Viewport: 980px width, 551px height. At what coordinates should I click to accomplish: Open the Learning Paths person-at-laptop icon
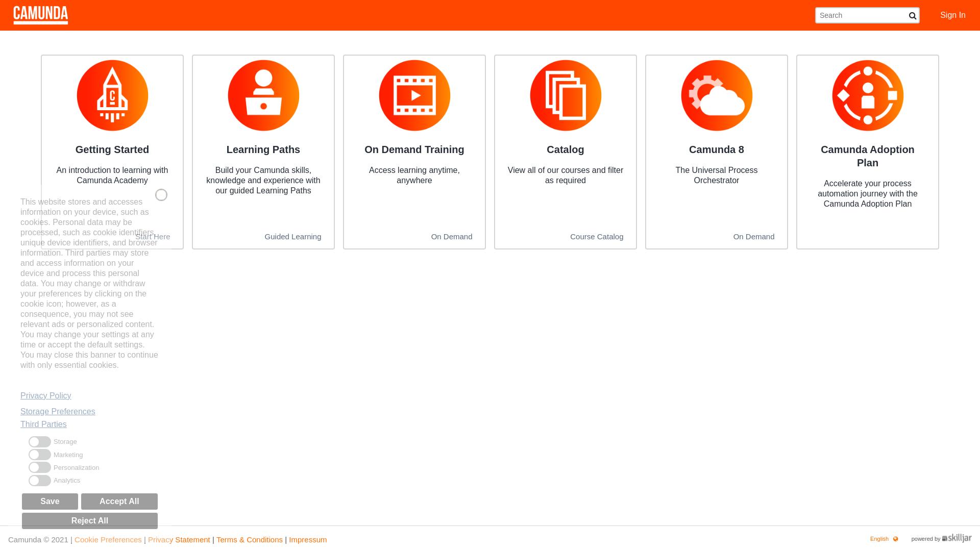263,95
